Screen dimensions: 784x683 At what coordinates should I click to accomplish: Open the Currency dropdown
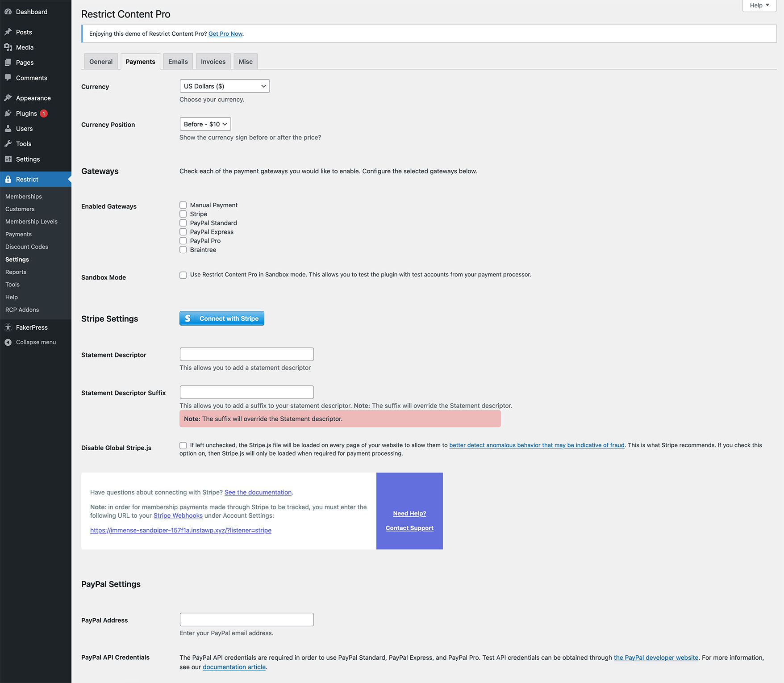pos(225,86)
